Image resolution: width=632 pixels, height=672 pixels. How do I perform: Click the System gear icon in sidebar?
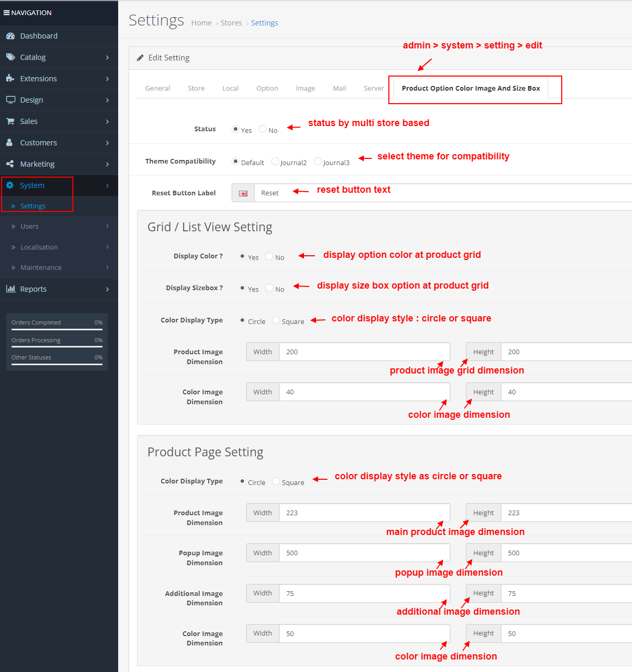point(11,185)
